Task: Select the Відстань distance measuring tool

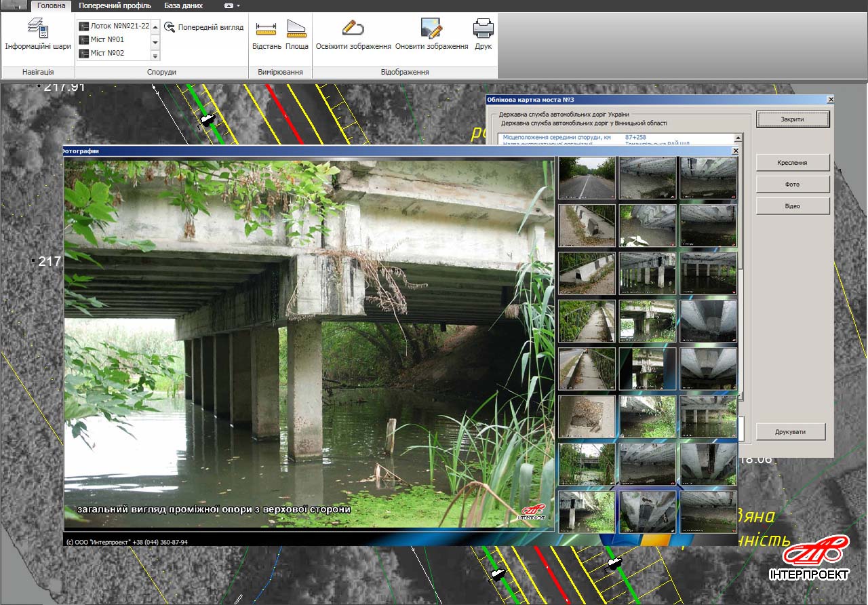Action: coord(267,35)
